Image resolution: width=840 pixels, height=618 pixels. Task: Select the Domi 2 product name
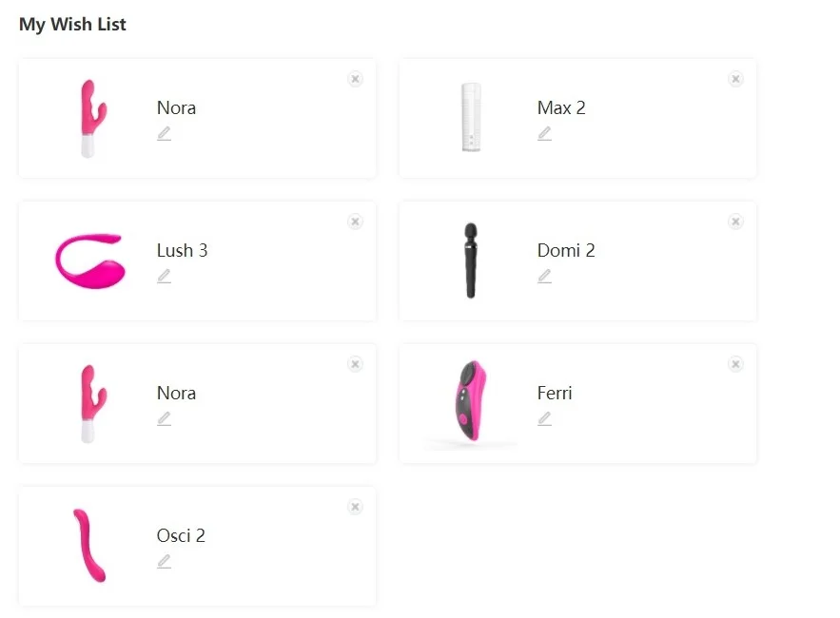[x=566, y=251]
